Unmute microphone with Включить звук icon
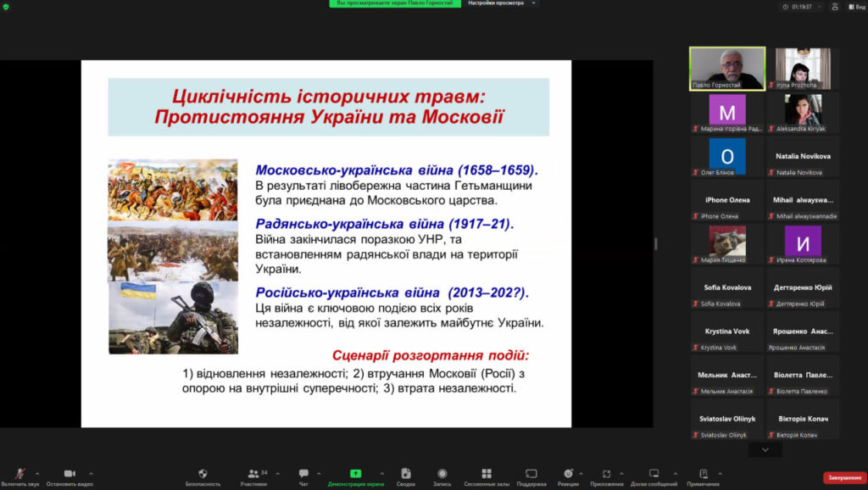This screenshot has height=490, width=868. (19, 475)
